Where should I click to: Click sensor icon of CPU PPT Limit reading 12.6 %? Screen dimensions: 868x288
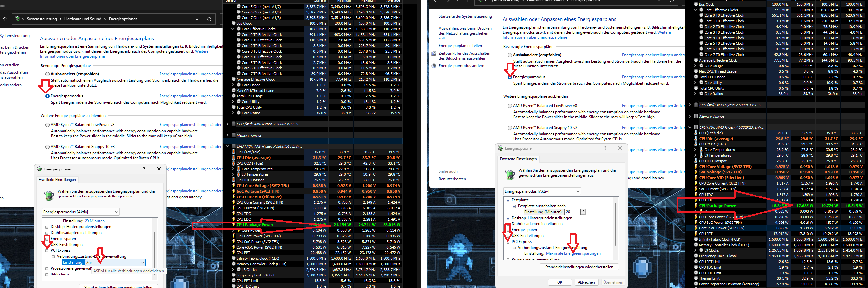pyautogui.click(x=696, y=262)
